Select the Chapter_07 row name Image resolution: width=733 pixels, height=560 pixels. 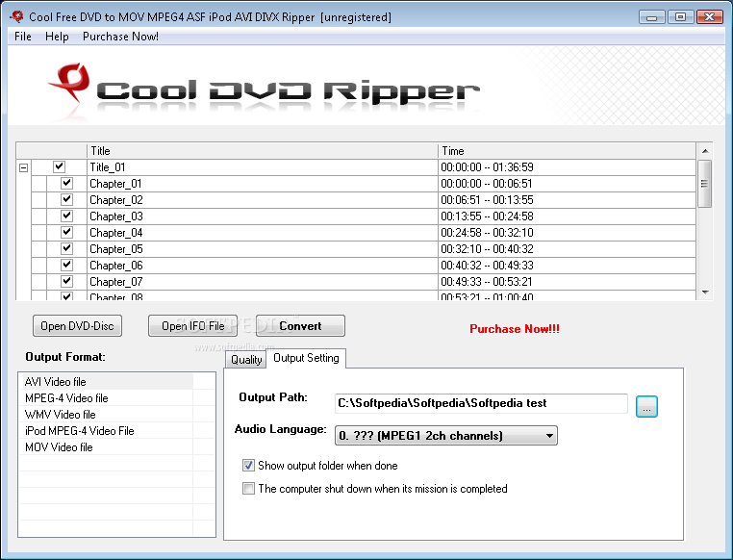(116, 281)
